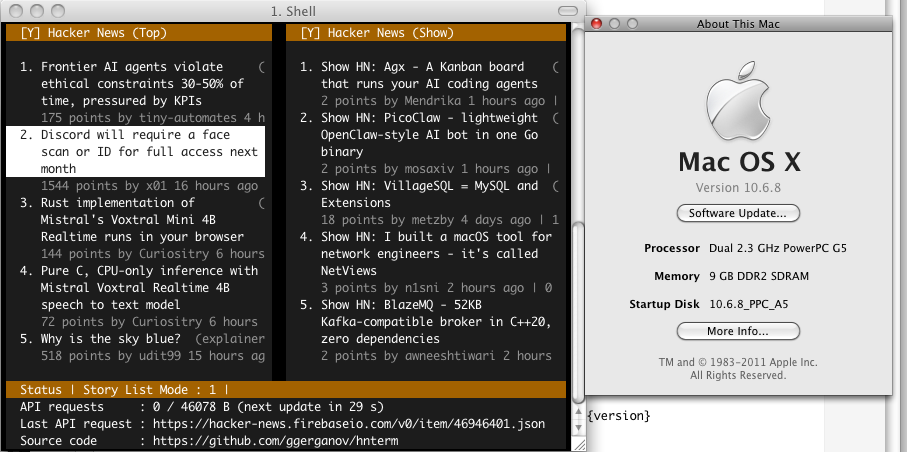Click the Status Story List Mode bar
907x452 pixels.
click(286, 389)
